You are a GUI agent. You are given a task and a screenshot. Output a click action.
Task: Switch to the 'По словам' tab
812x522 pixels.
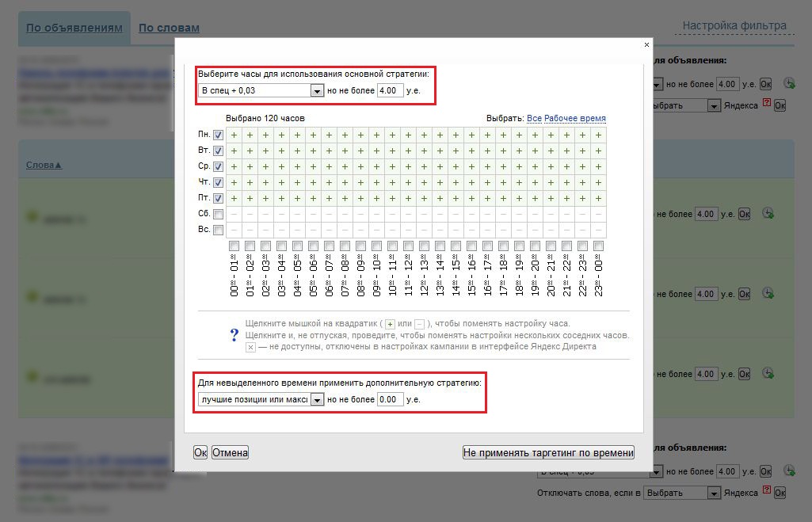169,29
